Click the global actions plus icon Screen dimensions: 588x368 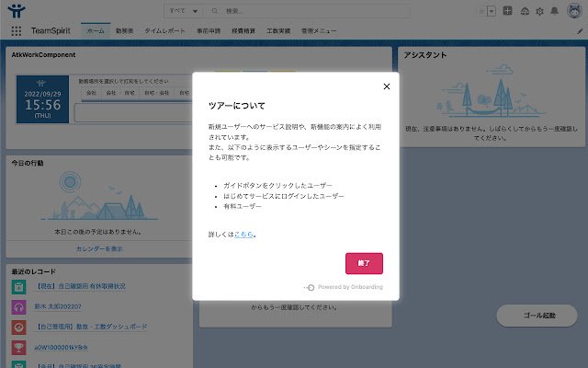pos(507,11)
